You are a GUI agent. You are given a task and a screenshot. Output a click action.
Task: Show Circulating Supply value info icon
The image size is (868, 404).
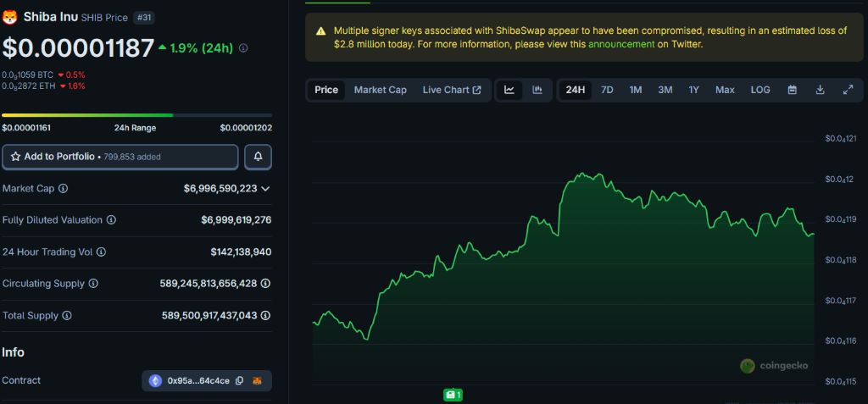pos(265,284)
